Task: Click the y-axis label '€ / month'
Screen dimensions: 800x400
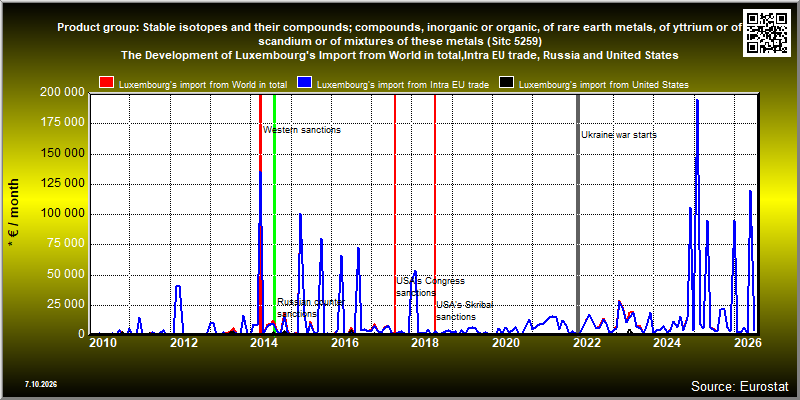Action: point(14,213)
